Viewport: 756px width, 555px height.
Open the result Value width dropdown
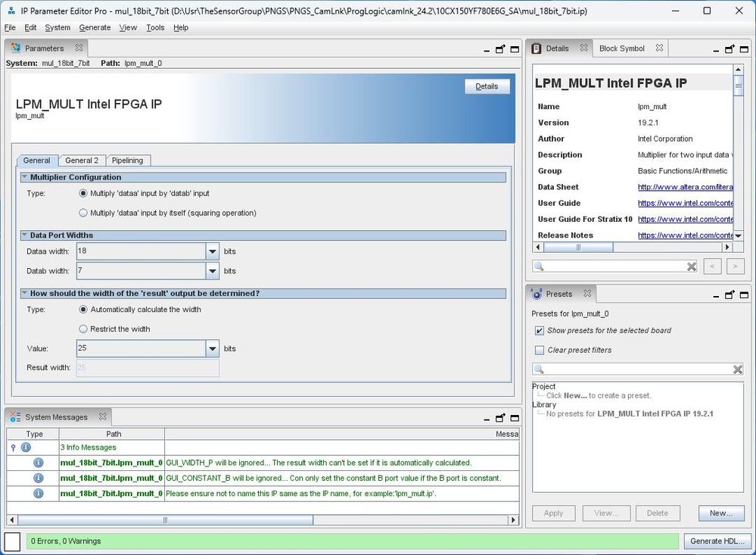pyautogui.click(x=213, y=348)
